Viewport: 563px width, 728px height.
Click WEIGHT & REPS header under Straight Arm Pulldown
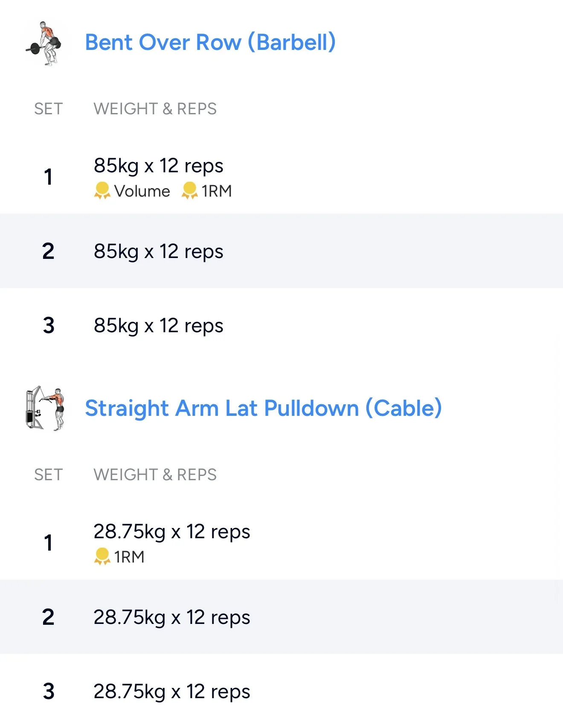coord(155,475)
